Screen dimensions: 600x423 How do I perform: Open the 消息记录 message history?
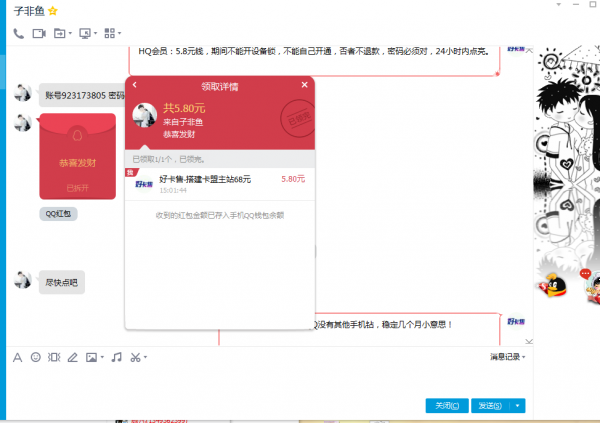pyautogui.click(x=508, y=357)
